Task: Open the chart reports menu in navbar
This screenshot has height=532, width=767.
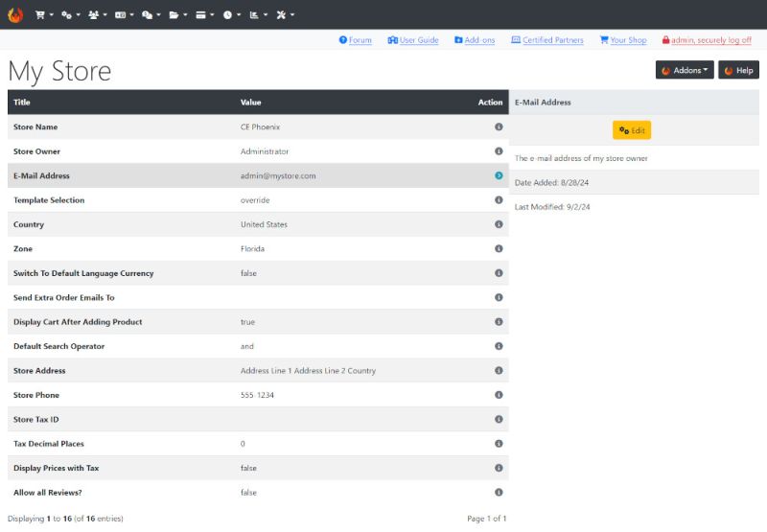Action: coord(258,14)
